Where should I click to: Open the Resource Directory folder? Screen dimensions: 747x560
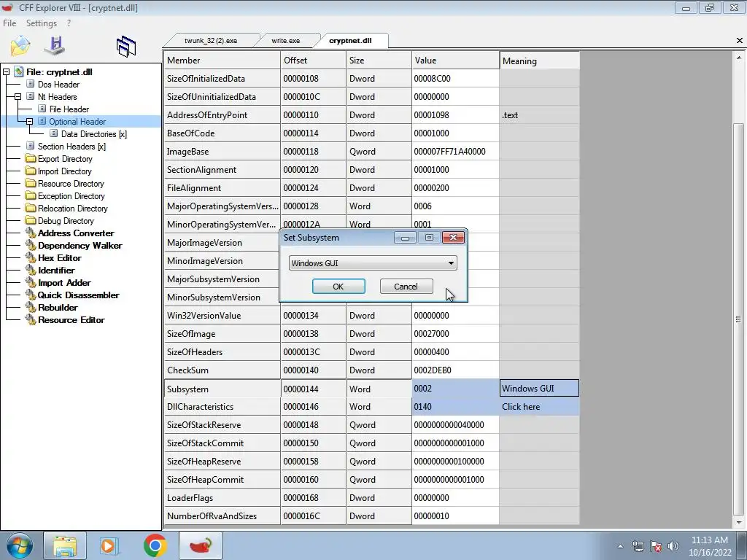pyautogui.click(x=71, y=183)
